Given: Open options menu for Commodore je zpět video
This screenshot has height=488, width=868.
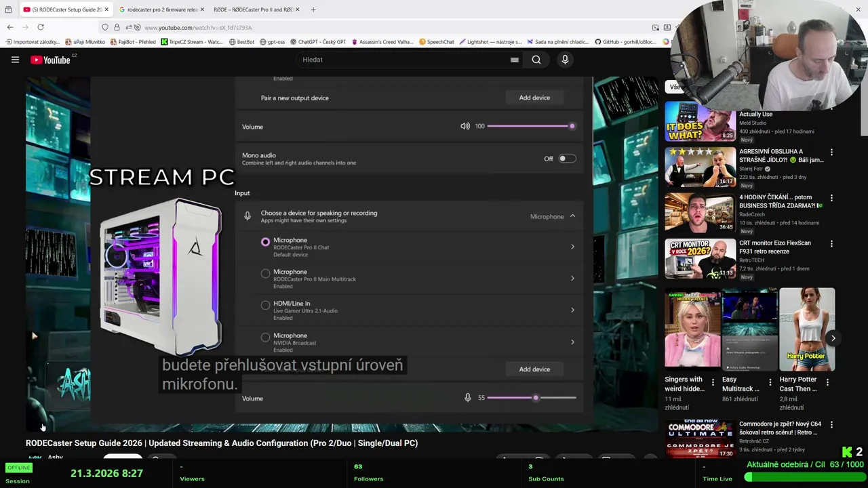Looking at the screenshot, I should pyautogui.click(x=831, y=425).
